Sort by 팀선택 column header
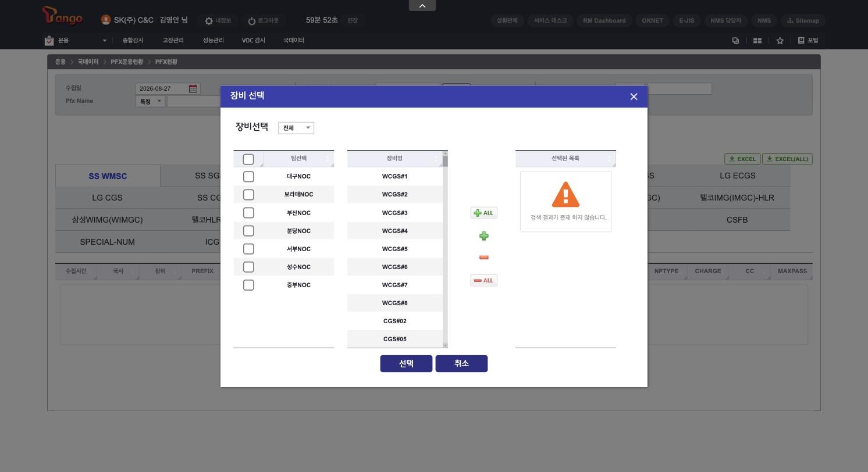The image size is (868, 472). (298, 158)
